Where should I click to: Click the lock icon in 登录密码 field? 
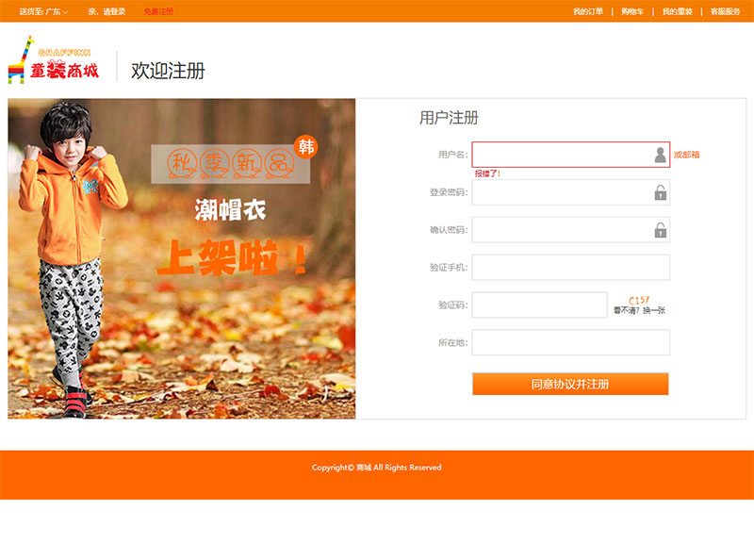pos(660,192)
